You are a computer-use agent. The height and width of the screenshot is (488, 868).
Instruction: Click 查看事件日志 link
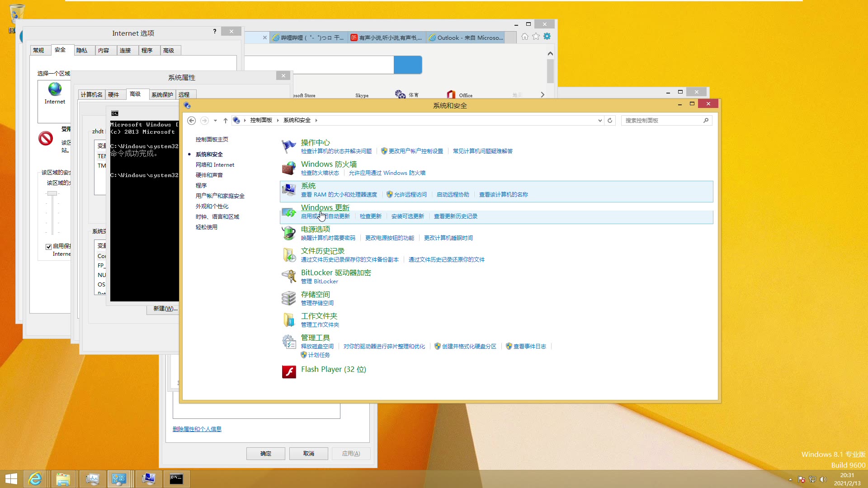530,347
